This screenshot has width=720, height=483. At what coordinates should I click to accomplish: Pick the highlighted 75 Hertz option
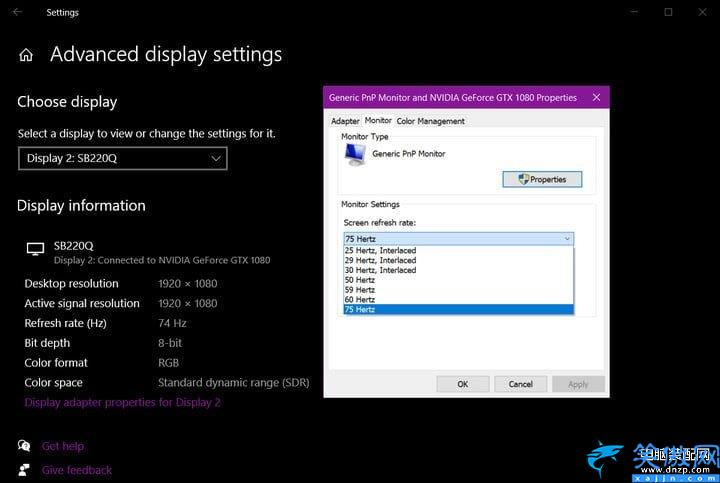[458, 309]
